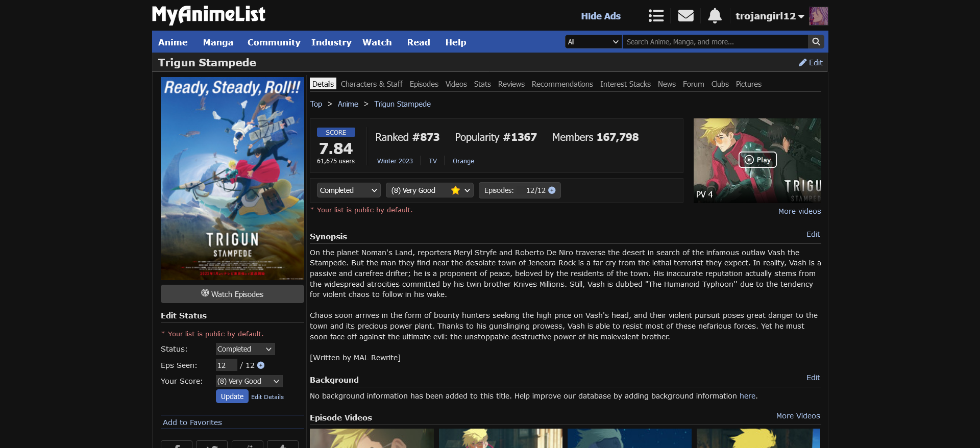The height and width of the screenshot is (448, 980).
Task: Click Trigun Stampede breadcrumb link
Action: click(x=403, y=104)
